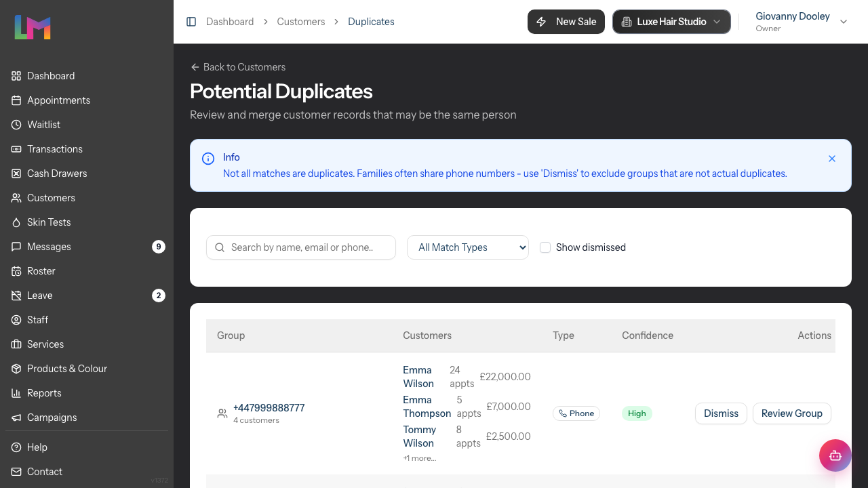Close the Info banner

832,159
